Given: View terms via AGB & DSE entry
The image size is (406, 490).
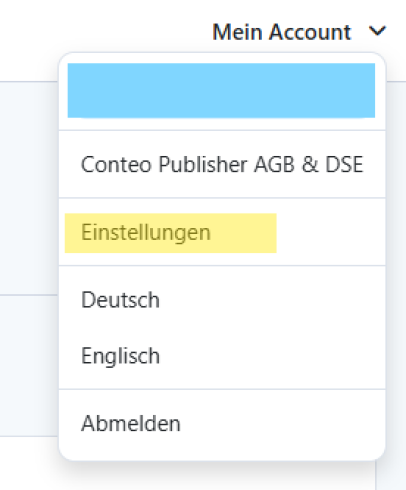Looking at the screenshot, I should (x=222, y=164).
